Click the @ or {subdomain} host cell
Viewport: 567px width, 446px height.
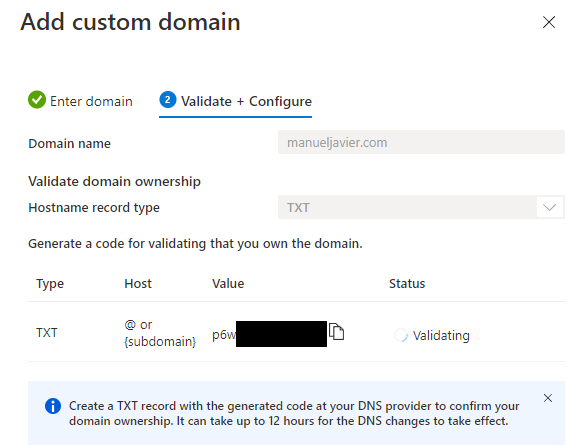[x=160, y=333]
